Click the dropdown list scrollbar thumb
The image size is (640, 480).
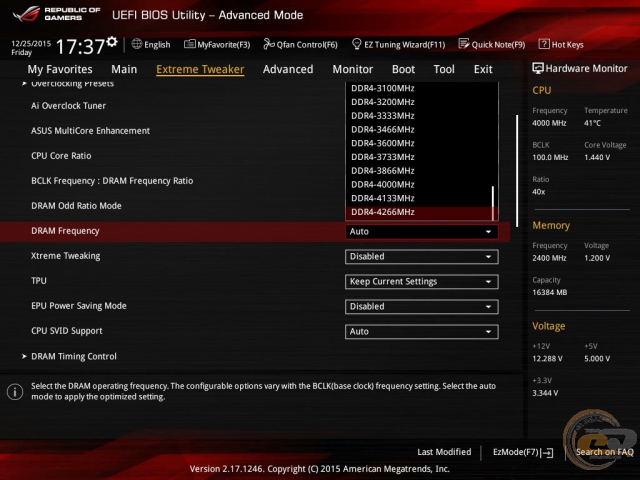[493, 202]
